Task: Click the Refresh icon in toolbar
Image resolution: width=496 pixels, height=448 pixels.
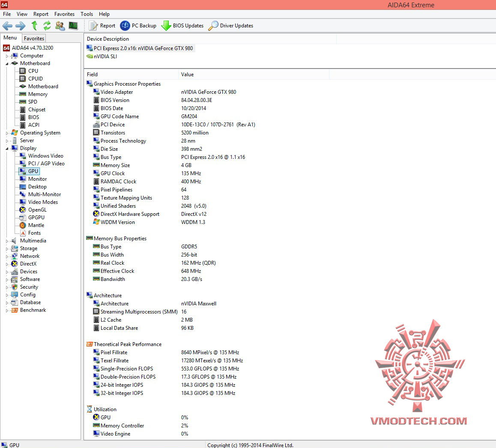Action: pyautogui.click(x=47, y=26)
